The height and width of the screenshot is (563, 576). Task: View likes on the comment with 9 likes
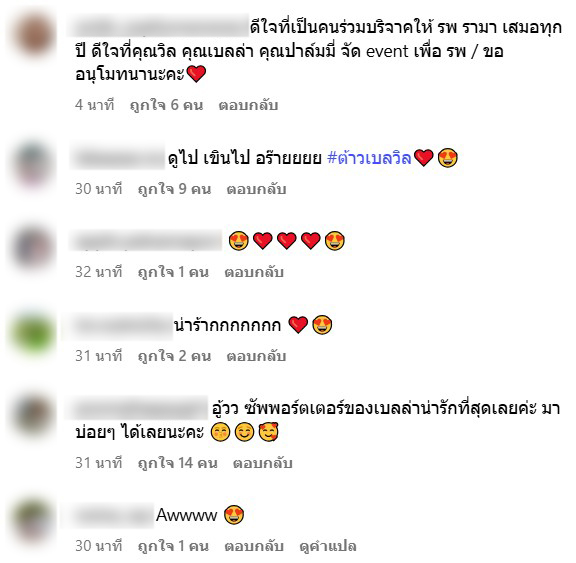point(174,189)
